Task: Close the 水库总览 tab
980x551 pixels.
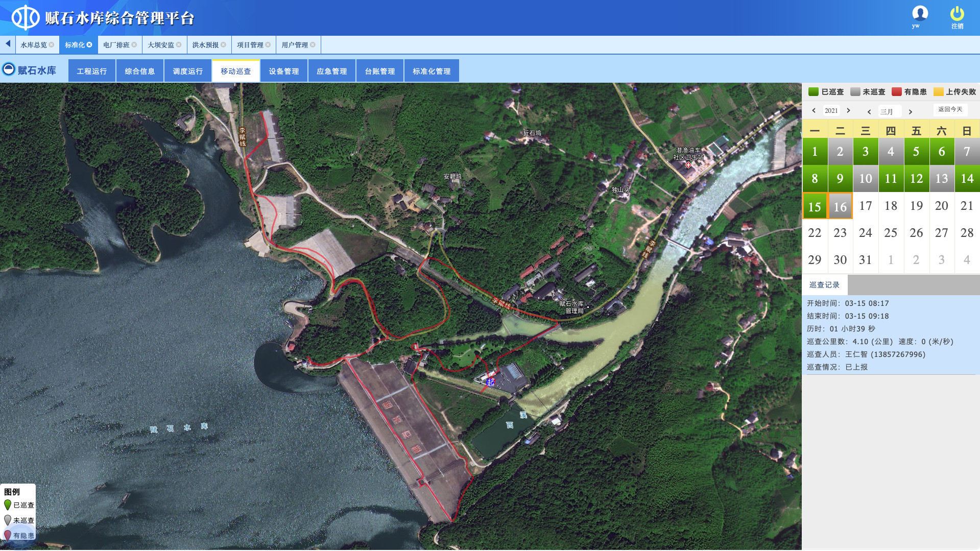Action: tap(51, 45)
